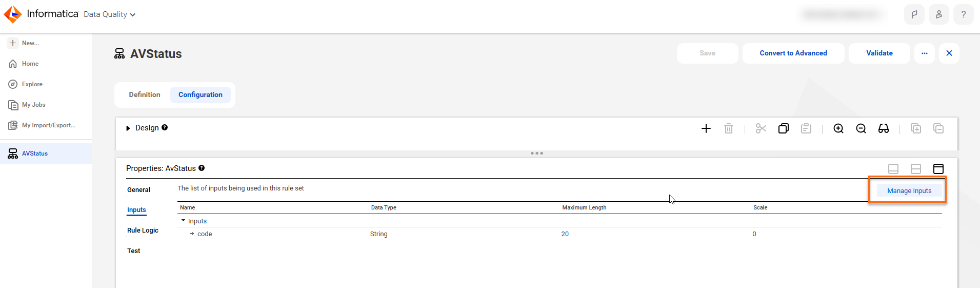Open the Data Quality service switcher
Image resolution: width=980 pixels, height=288 pixels.
pos(109,14)
